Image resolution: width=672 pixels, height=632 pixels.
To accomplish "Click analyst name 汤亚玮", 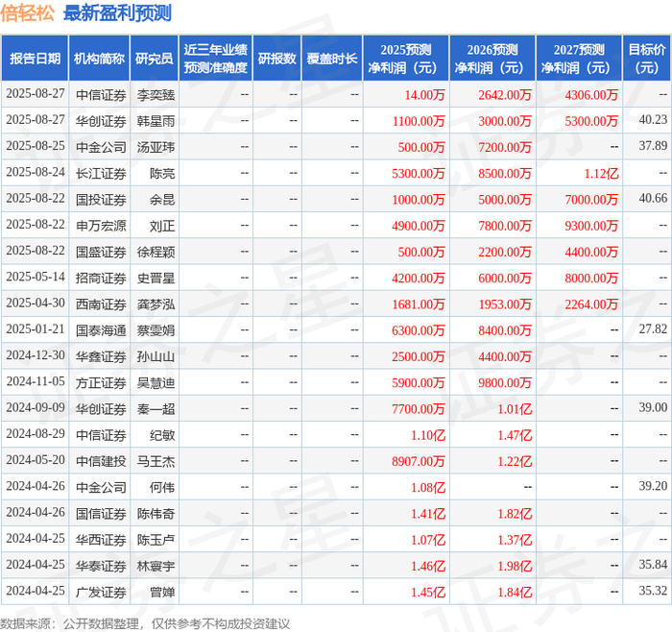I will (156, 148).
